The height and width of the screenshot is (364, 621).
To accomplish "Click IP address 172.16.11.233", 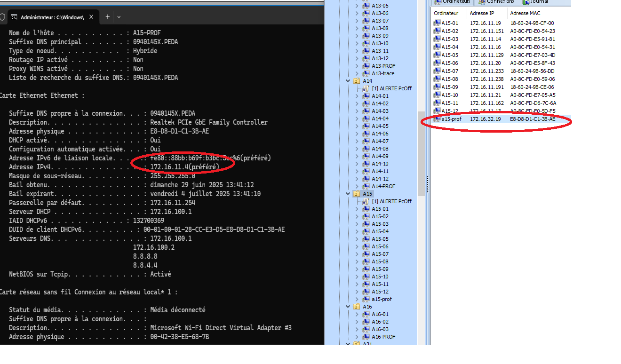I will [487, 71].
